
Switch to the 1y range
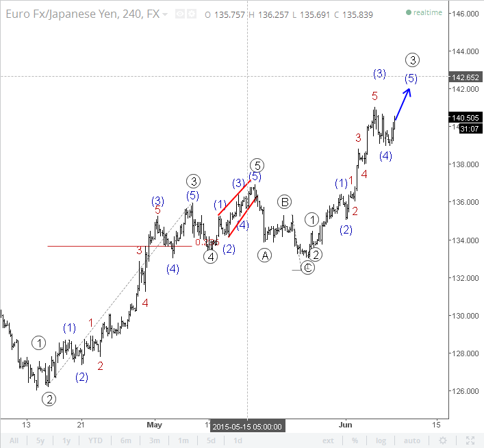click(x=66, y=440)
